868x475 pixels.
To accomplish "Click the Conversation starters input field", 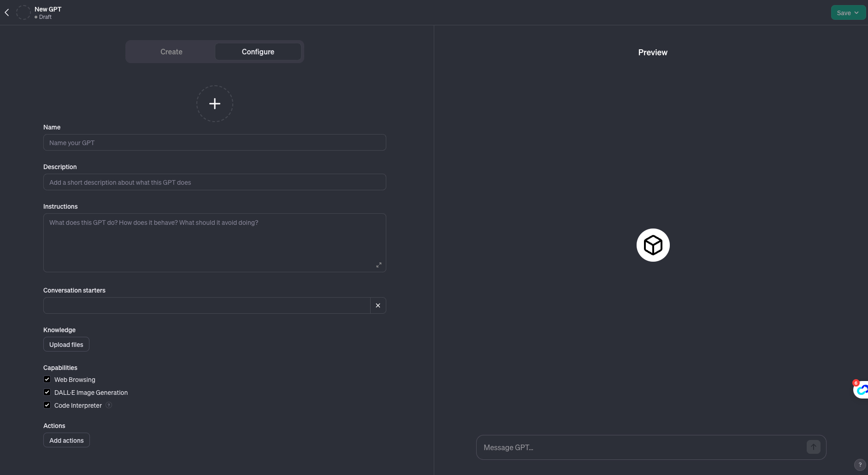I will coord(207,305).
